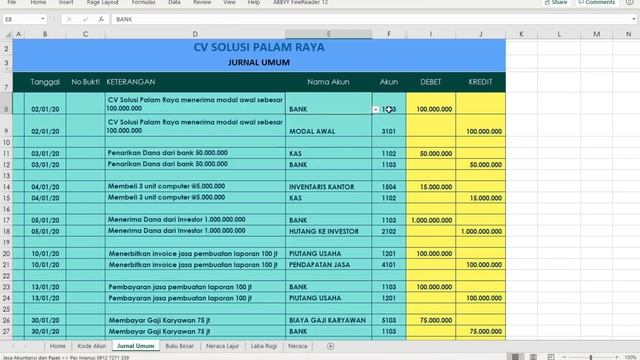
Task: Switch to the Kode Akun sheet tab
Action: (91, 346)
